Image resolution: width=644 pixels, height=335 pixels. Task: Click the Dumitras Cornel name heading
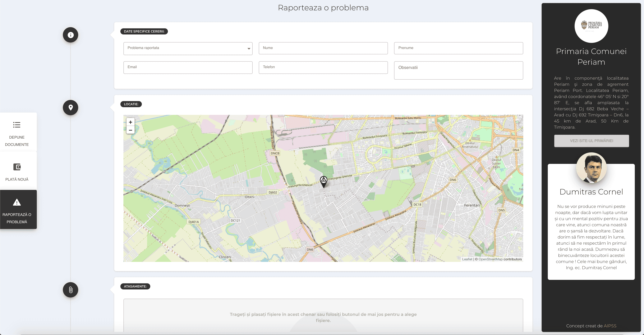click(591, 192)
